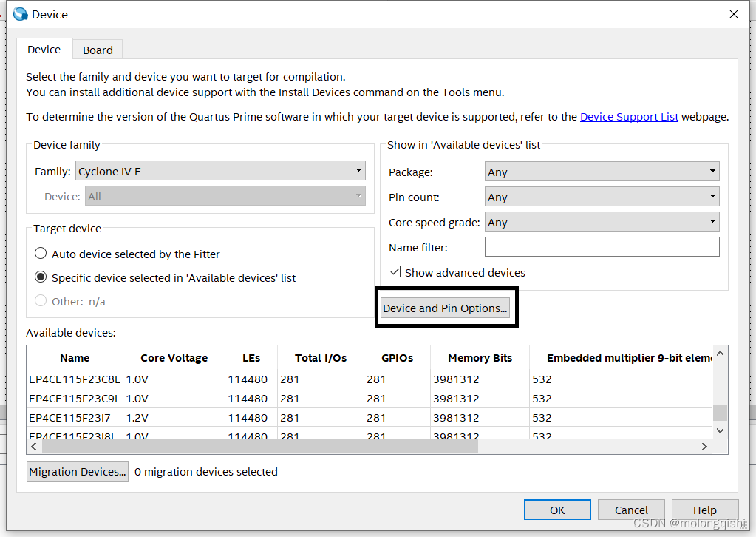Open the Family dropdown showing Cyclone IV E

click(220, 171)
